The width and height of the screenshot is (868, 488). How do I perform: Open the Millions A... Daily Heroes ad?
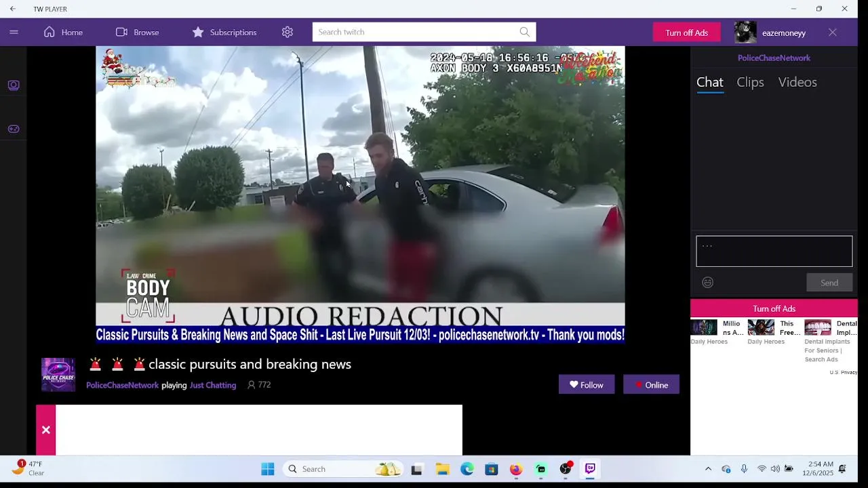718,332
